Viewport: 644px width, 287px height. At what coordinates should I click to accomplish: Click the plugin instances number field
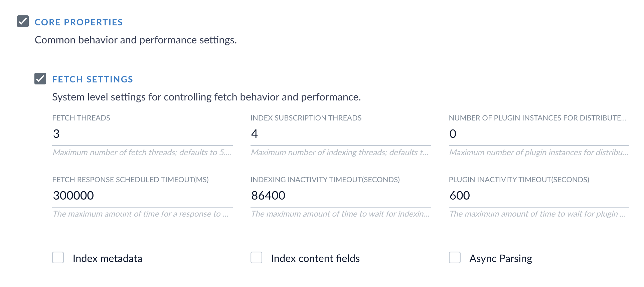[538, 134]
